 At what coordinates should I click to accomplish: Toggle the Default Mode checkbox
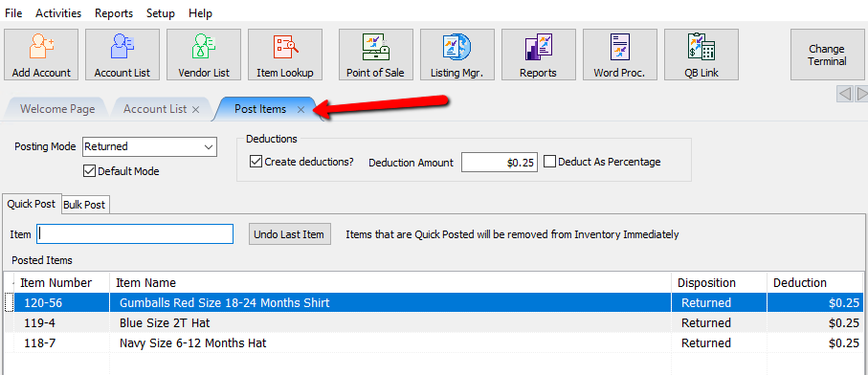tap(89, 171)
